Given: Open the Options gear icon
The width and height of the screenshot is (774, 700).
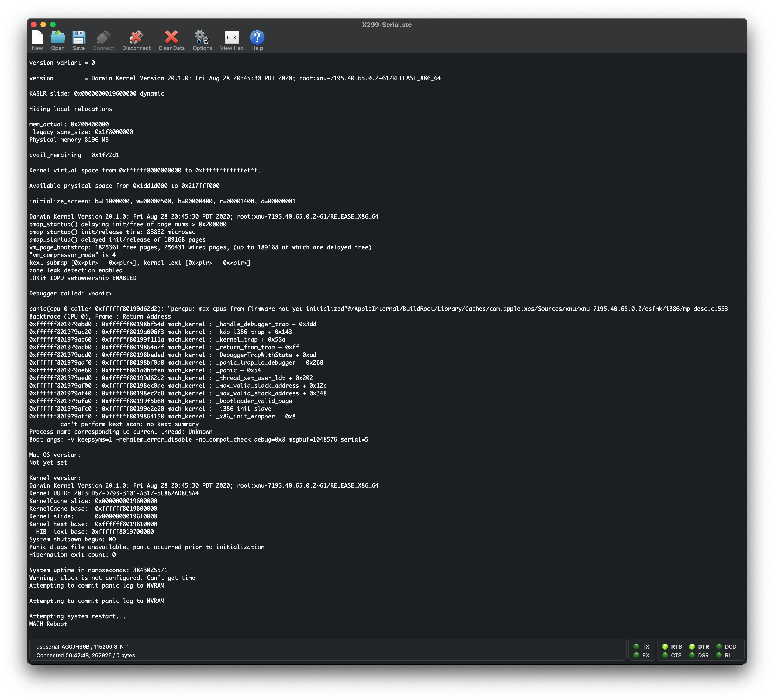Looking at the screenshot, I should (202, 38).
